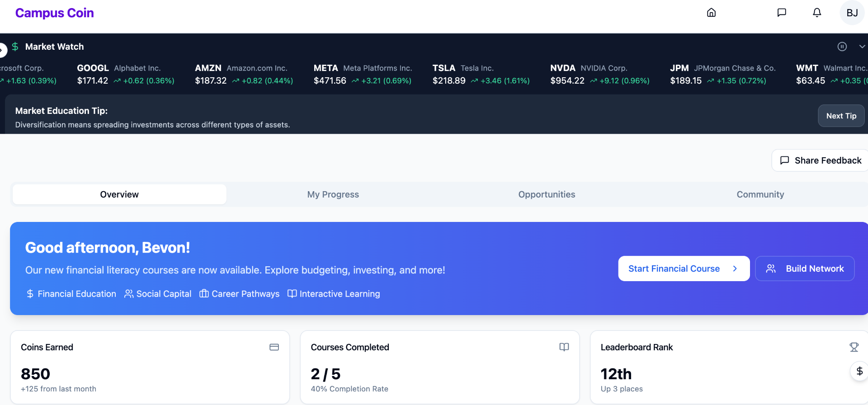The width and height of the screenshot is (868, 405).
Task: Click the Market Education Tip heading
Action: [x=61, y=111]
